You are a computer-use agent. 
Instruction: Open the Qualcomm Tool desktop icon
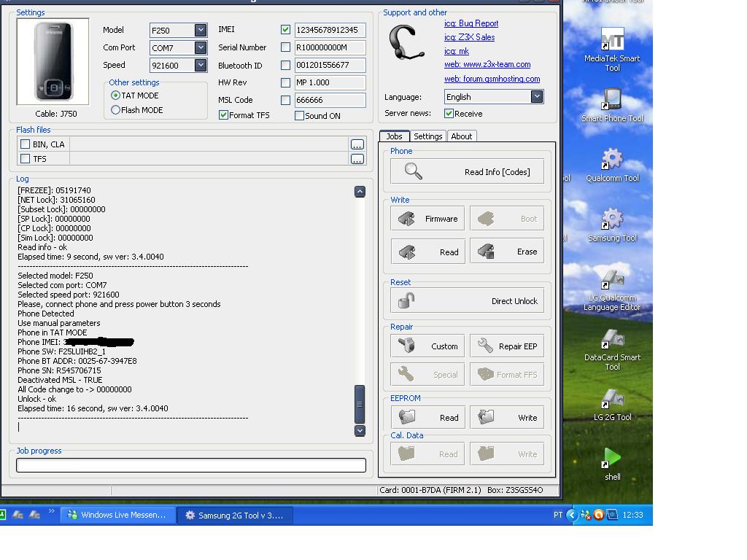click(x=612, y=165)
